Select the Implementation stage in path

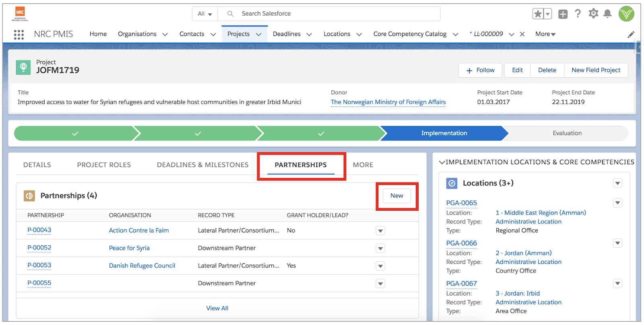(444, 133)
